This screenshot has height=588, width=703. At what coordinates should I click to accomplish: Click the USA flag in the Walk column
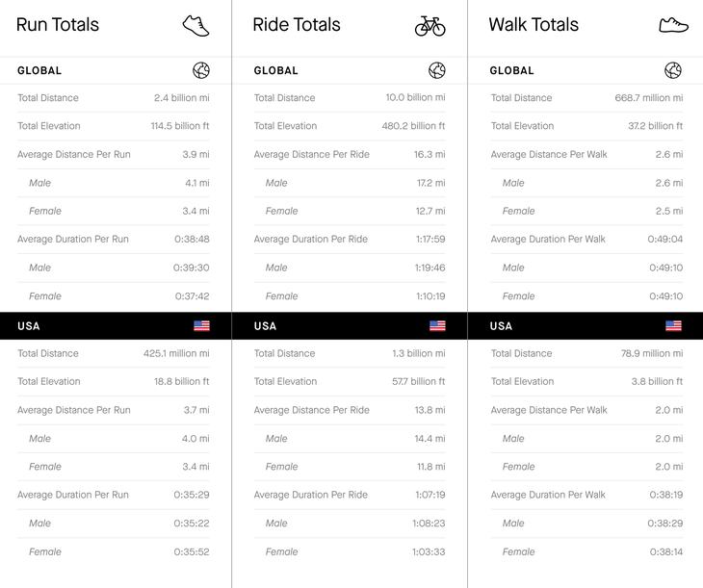click(x=673, y=326)
